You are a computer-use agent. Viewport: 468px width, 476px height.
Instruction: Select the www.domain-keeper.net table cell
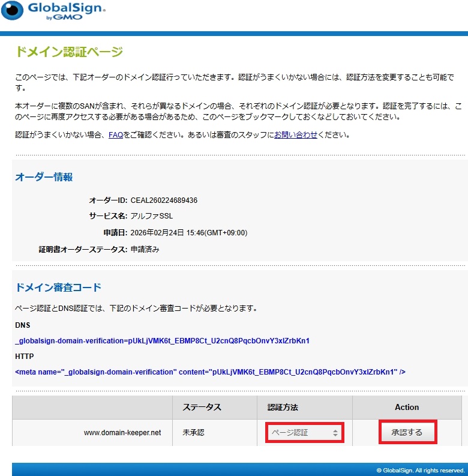point(122,432)
